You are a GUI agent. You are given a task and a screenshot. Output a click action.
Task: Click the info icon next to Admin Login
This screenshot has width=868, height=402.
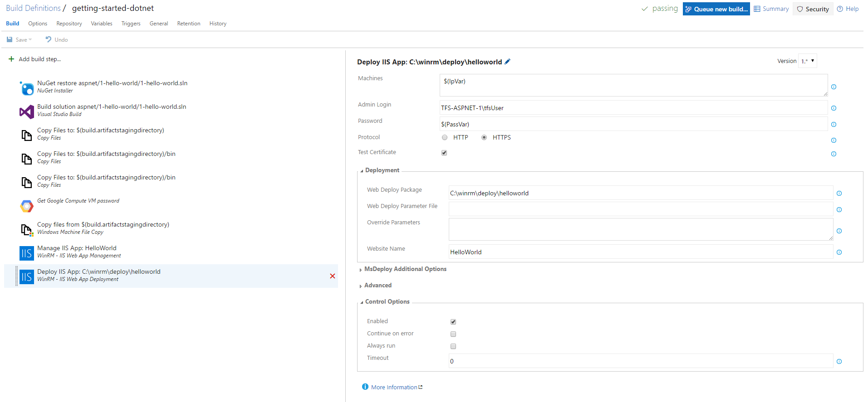tap(834, 108)
